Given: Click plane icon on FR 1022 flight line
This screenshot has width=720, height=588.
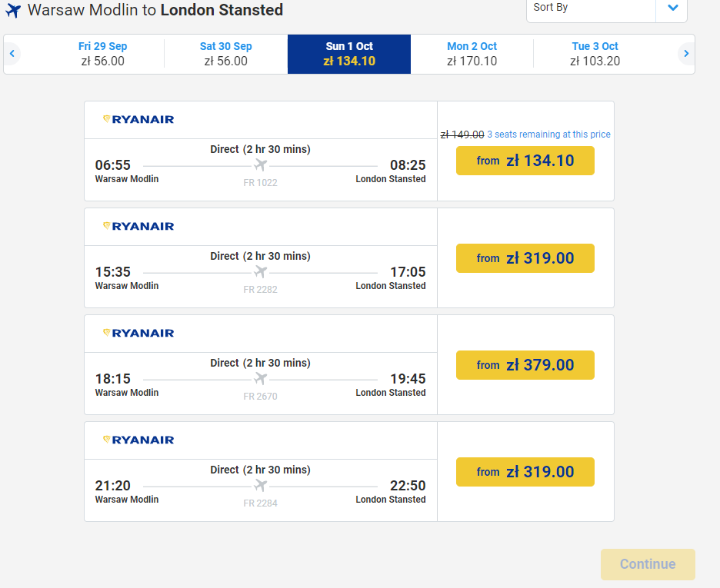Looking at the screenshot, I should pos(260,164).
